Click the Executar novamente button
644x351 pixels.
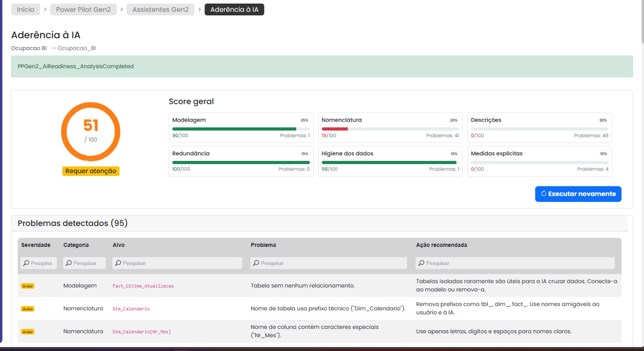pyautogui.click(x=578, y=194)
